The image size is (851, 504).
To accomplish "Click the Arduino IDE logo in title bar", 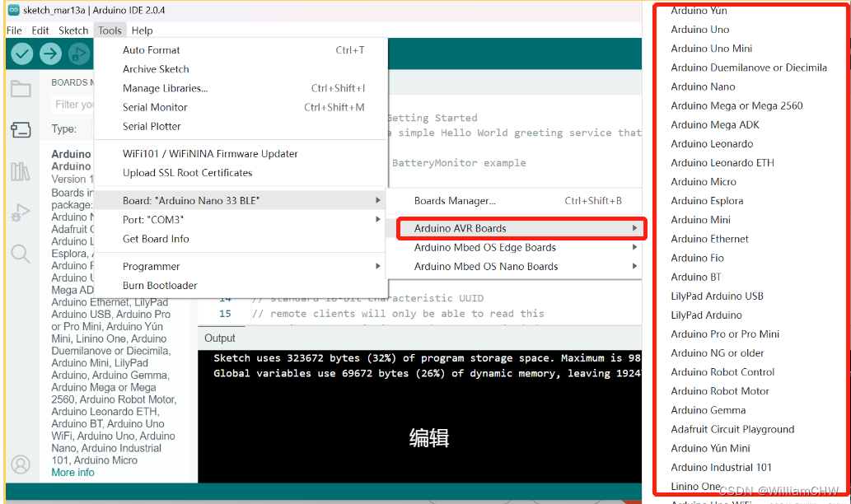I will click(x=13, y=11).
